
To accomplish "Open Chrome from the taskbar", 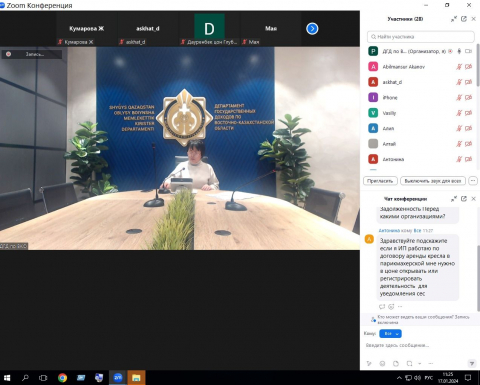I will point(62,378).
